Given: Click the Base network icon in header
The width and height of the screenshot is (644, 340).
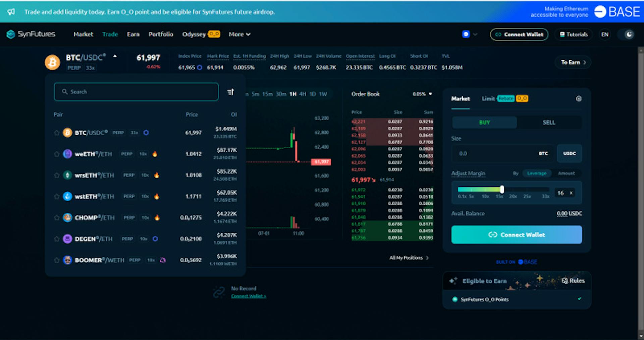Looking at the screenshot, I should (466, 34).
